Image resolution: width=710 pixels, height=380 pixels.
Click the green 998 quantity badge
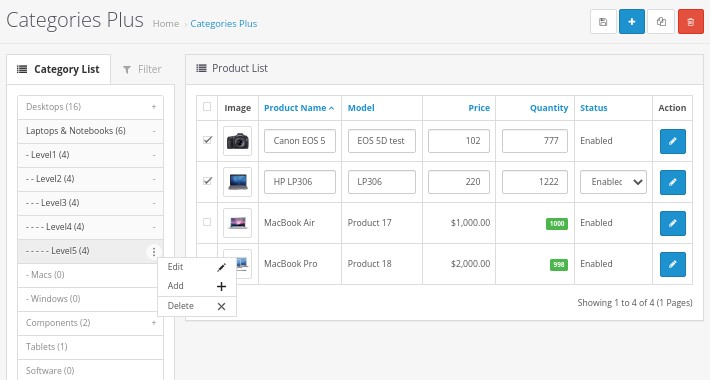559,265
